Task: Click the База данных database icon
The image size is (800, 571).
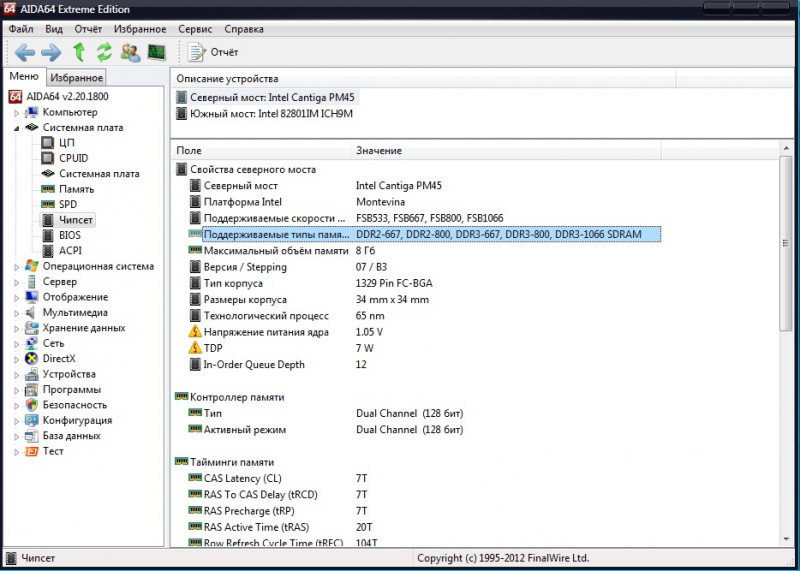Action: tap(32, 436)
